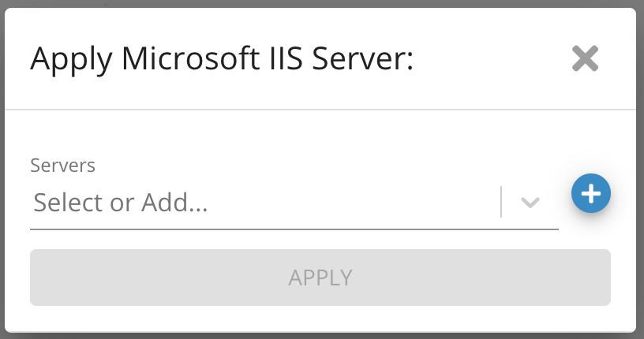Click the disabled grey APPLY bar

click(x=320, y=278)
